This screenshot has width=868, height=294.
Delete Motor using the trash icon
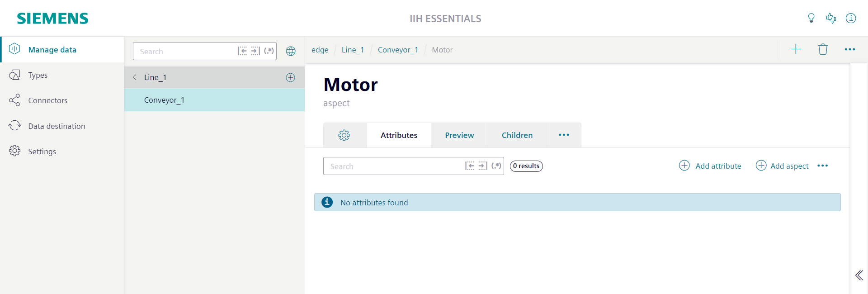pos(823,49)
